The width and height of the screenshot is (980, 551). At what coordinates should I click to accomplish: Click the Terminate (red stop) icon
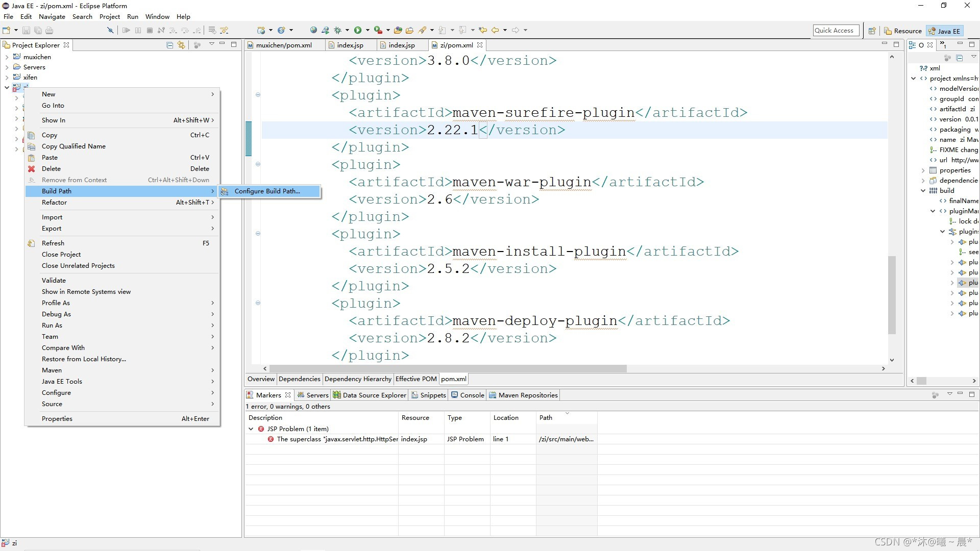150,30
